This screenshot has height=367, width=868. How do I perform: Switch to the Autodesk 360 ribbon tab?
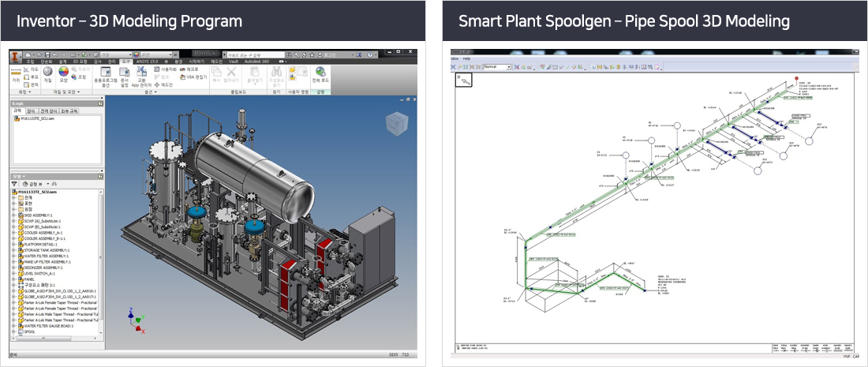256,62
